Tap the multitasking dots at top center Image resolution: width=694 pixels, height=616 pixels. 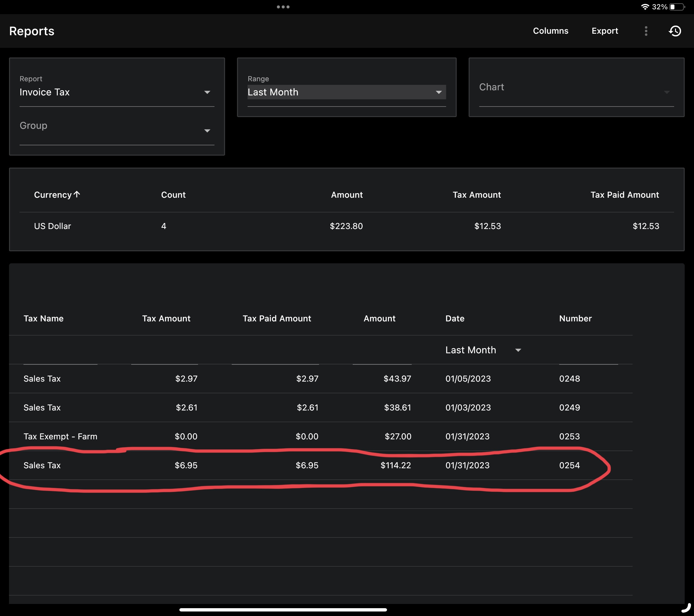(284, 6)
